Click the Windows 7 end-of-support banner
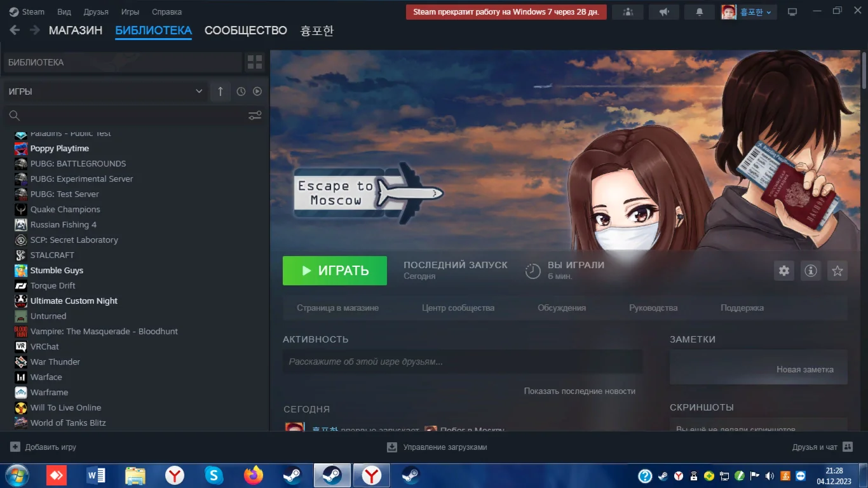The height and width of the screenshot is (488, 868). coord(506,12)
